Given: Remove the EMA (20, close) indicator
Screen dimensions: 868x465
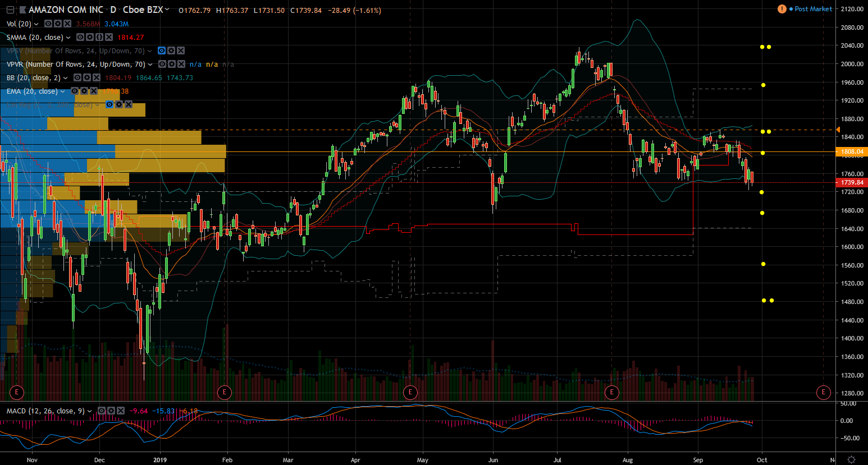Looking at the screenshot, I should 94,91.
